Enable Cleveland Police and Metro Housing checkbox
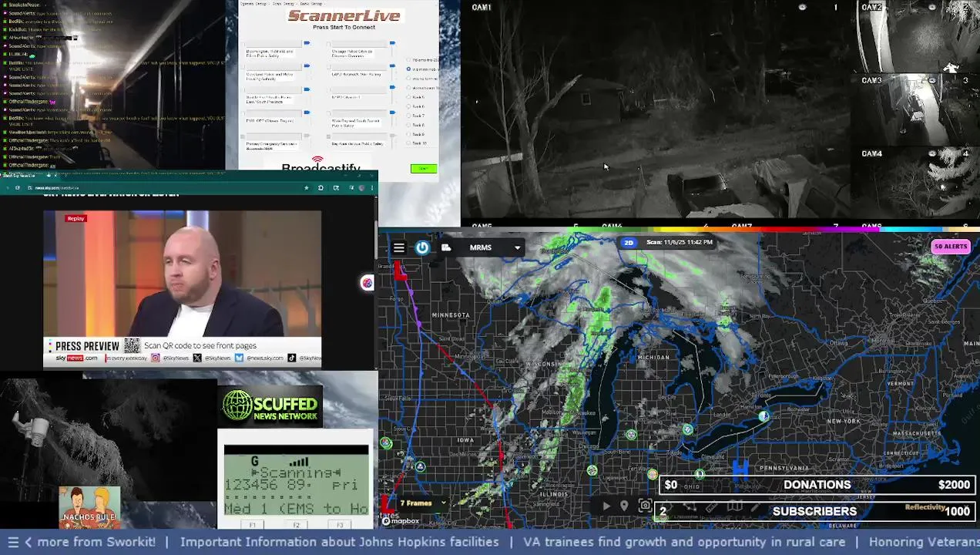This screenshot has width=980, height=555. [x=243, y=67]
